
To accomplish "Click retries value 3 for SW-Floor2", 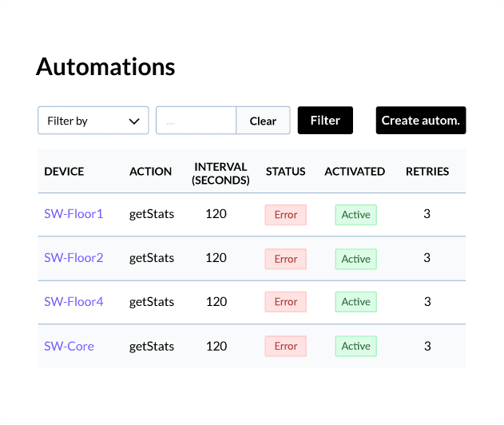I will (427, 258).
